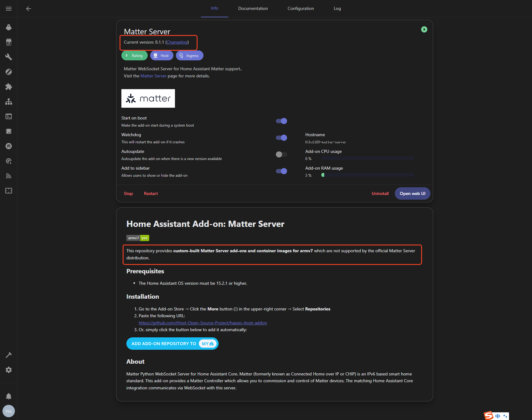Click the Rating badge

click(134, 55)
